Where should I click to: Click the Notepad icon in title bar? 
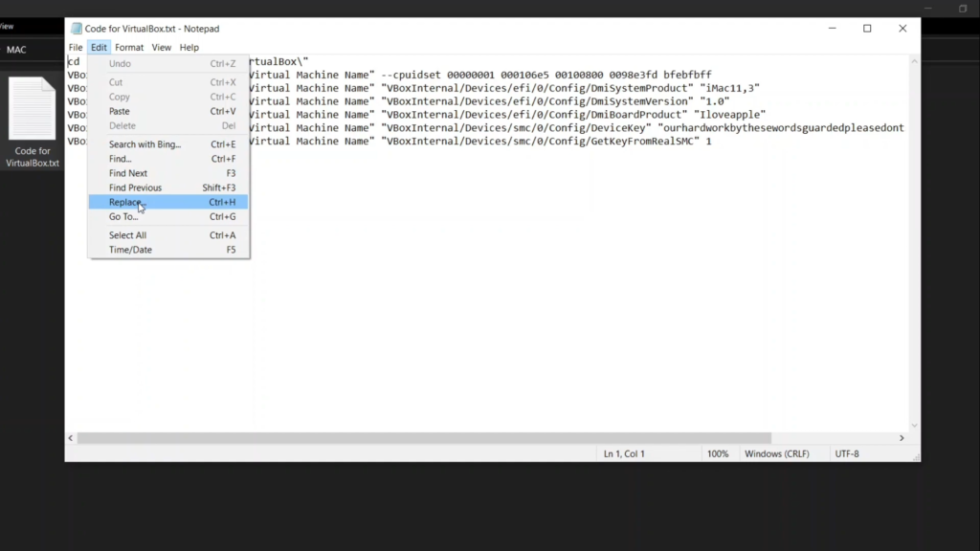click(76, 29)
